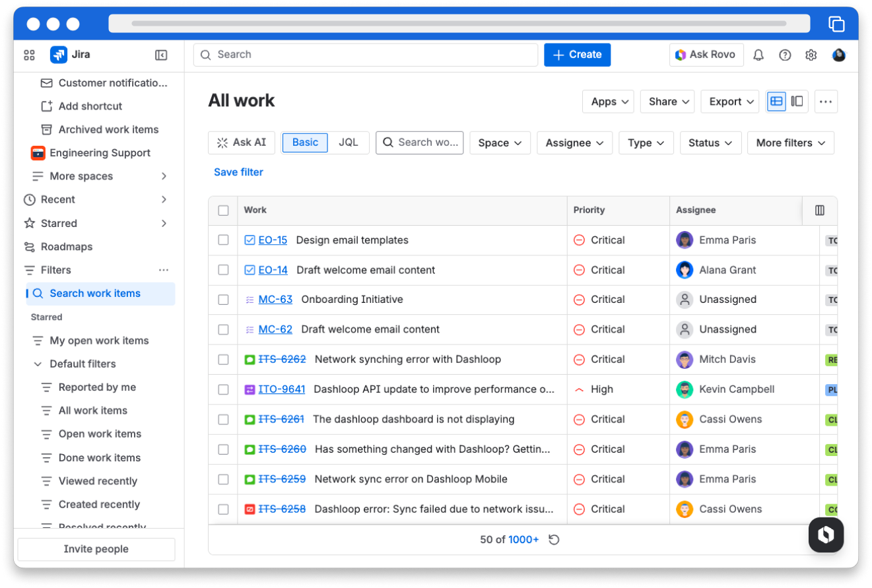Screen dimensions: 872x588
Task: Open Roadmaps in the sidebar
Action: click(66, 247)
